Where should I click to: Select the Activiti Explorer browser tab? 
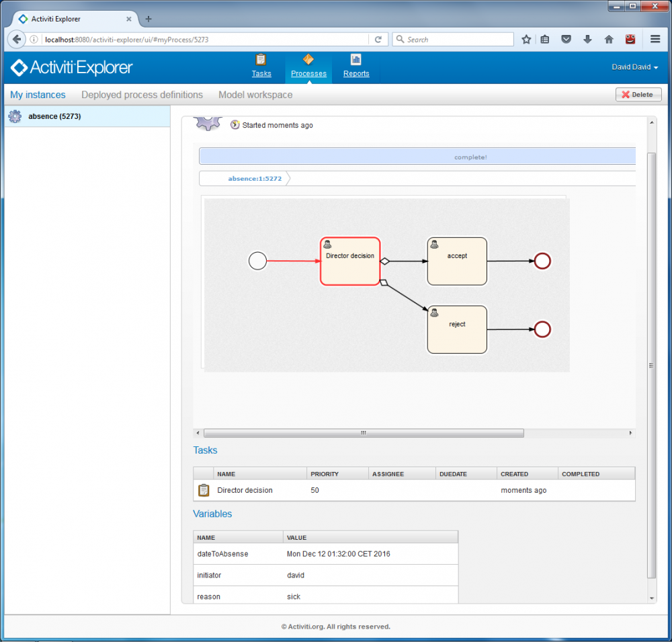point(75,19)
